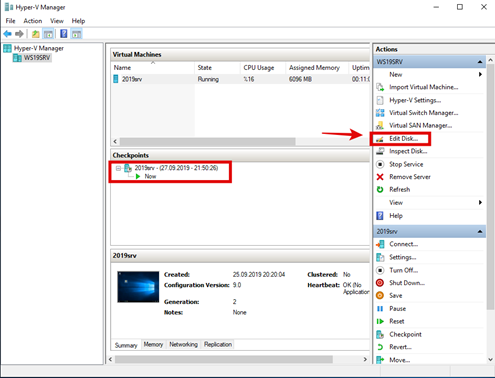Select the Hyper-V Manager root tree node
The width and height of the screenshot is (495, 378).
(39, 48)
